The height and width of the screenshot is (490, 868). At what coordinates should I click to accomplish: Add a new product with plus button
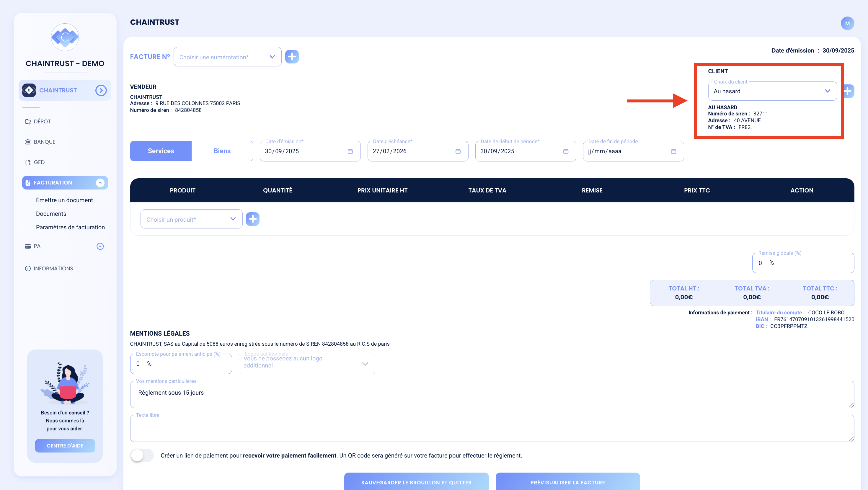coord(253,219)
